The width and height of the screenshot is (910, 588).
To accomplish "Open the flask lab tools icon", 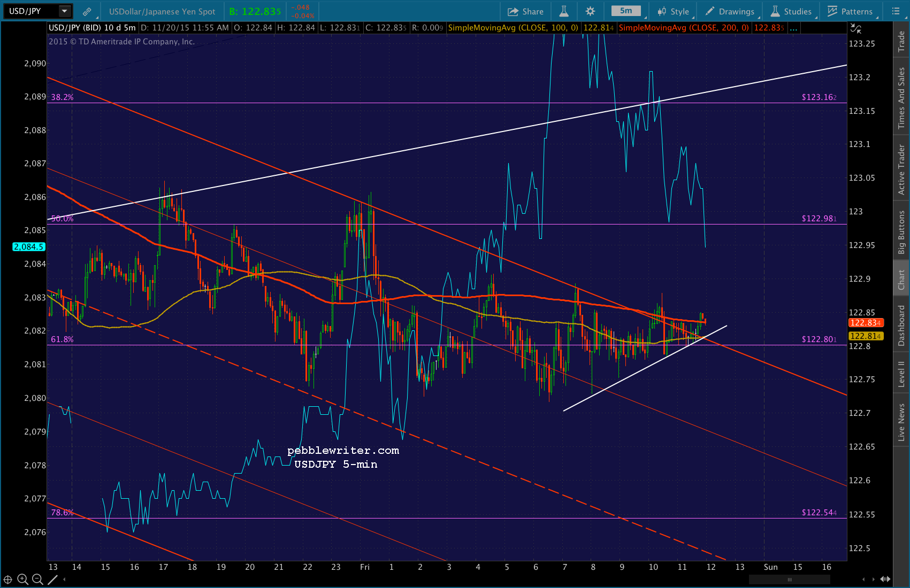I will 564,11.
